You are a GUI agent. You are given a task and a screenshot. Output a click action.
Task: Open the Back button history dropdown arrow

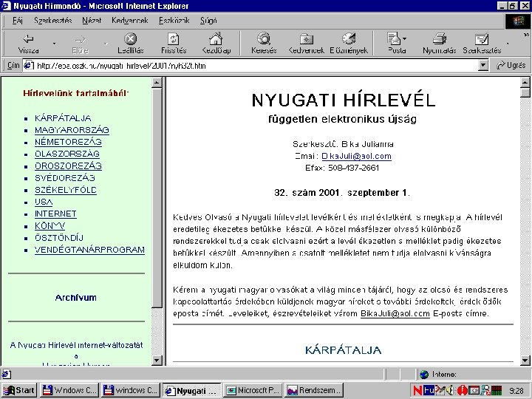tap(54, 44)
